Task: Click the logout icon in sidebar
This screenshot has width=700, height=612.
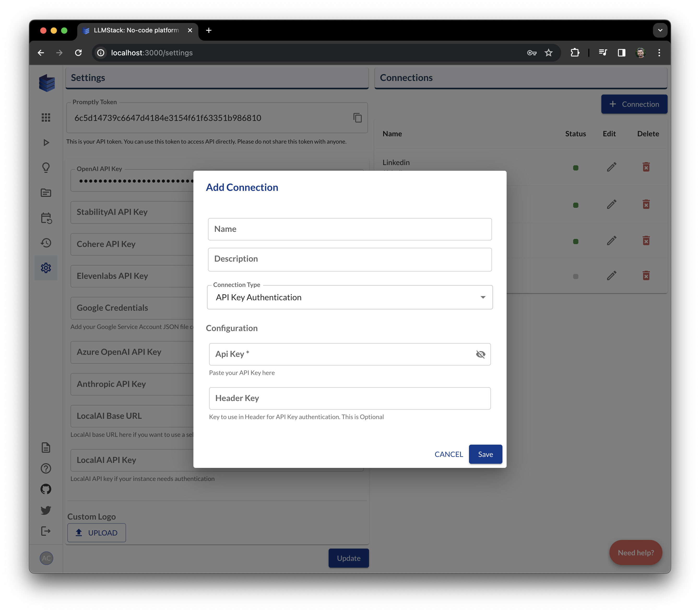Action: 46,531
